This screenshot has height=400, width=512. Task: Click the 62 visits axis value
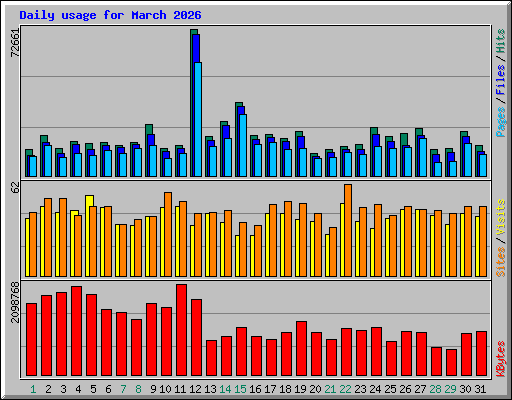point(15,188)
